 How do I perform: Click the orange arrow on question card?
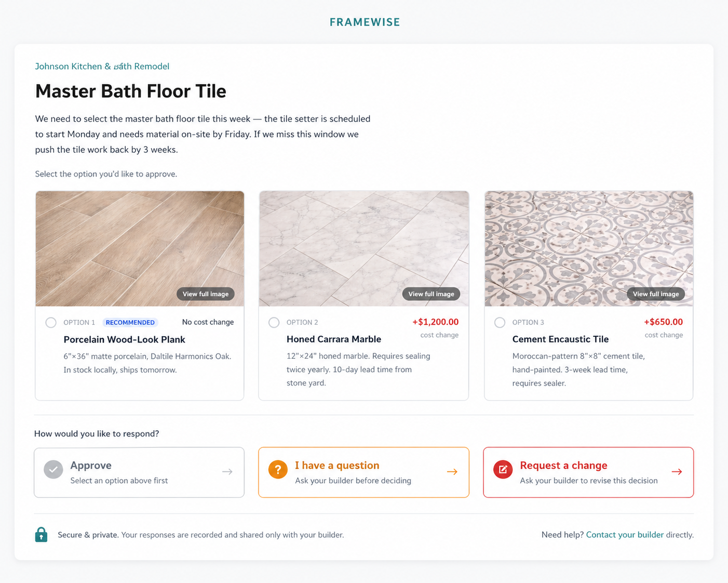coord(452,472)
